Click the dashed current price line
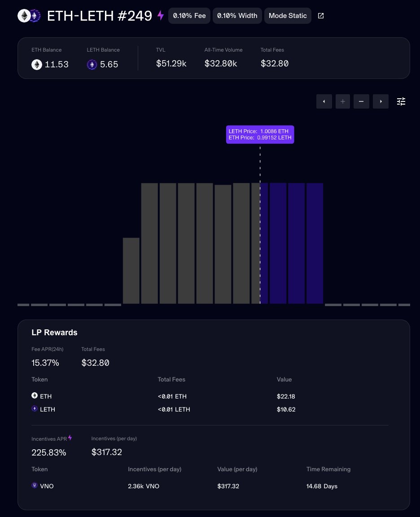Viewport: 420px width, 517px height. point(260,225)
